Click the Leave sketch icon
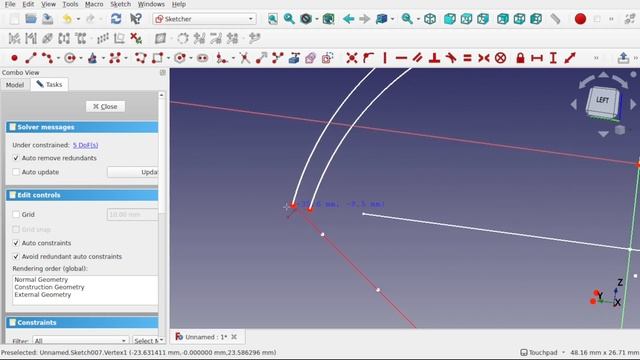 click(623, 58)
